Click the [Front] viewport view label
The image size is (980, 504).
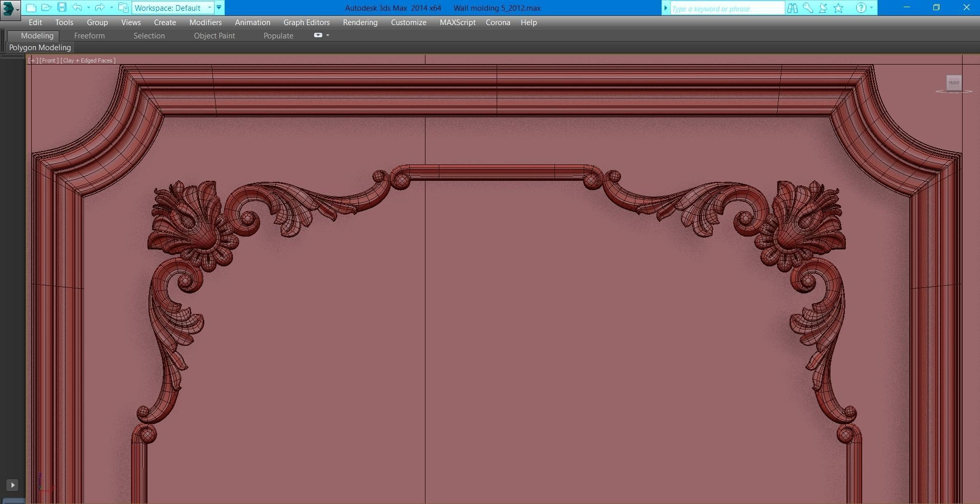point(49,60)
